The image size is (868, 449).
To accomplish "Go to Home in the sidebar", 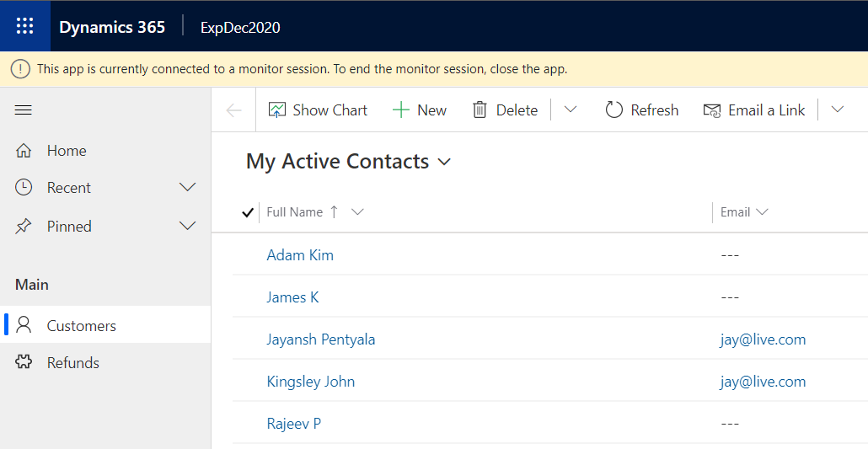I will [66, 151].
